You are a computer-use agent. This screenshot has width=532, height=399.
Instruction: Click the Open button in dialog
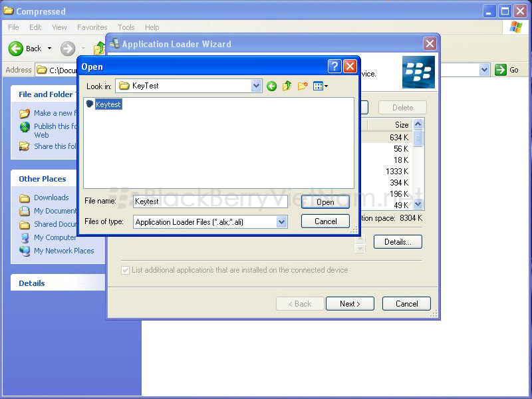[x=325, y=202]
